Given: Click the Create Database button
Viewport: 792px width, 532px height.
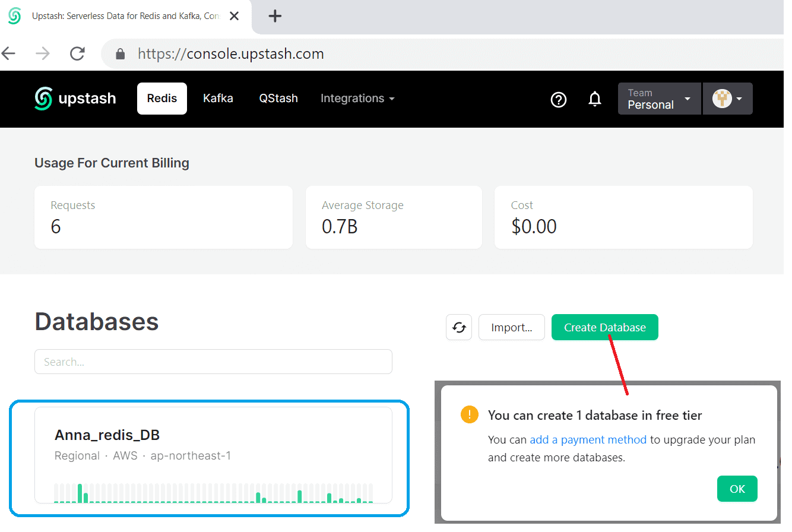Looking at the screenshot, I should point(605,327).
